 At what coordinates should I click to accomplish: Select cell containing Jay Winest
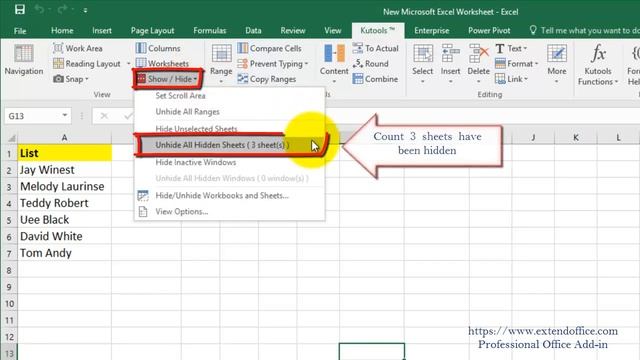pos(64,170)
